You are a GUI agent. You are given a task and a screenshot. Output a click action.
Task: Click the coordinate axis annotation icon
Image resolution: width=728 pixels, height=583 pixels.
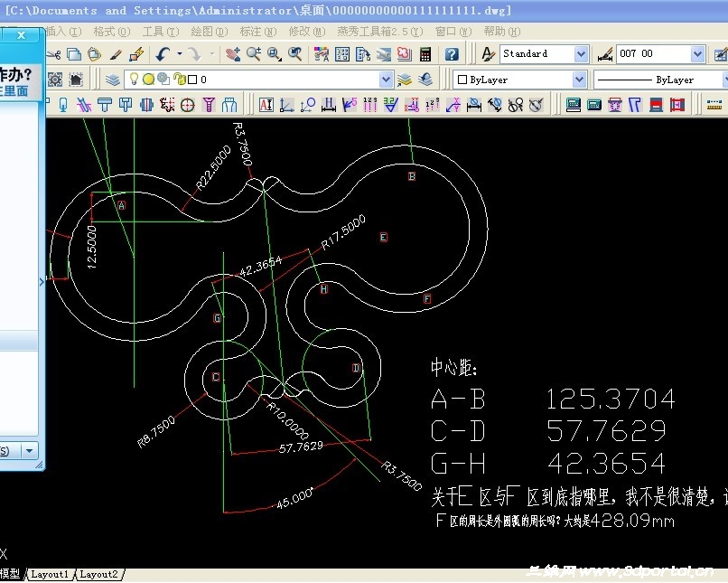click(x=287, y=105)
